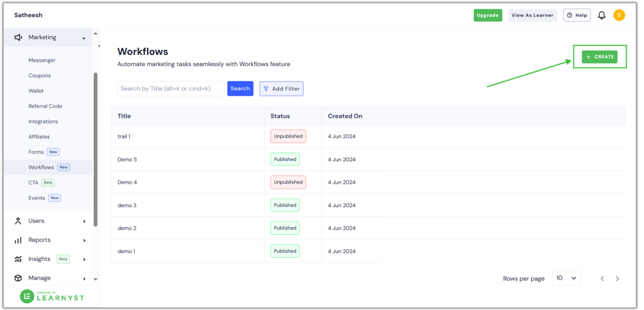Screen dimensions: 644x310
Task: Open Wallet in the sidebar
Action: tap(36, 91)
